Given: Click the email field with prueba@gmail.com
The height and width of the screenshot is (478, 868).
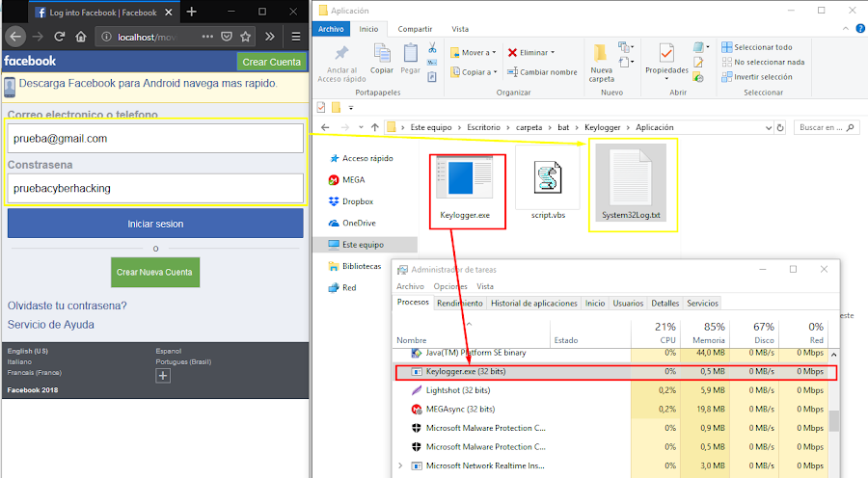Looking at the screenshot, I should pos(155,139).
